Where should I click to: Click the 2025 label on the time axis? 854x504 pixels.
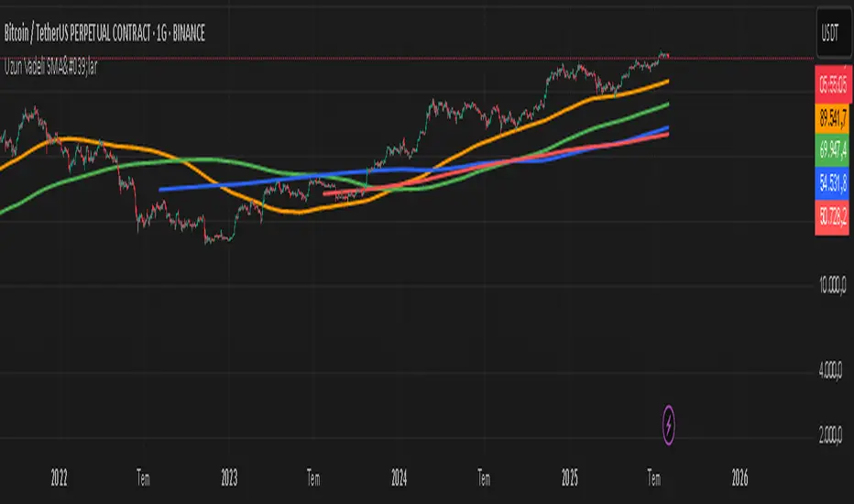click(570, 477)
